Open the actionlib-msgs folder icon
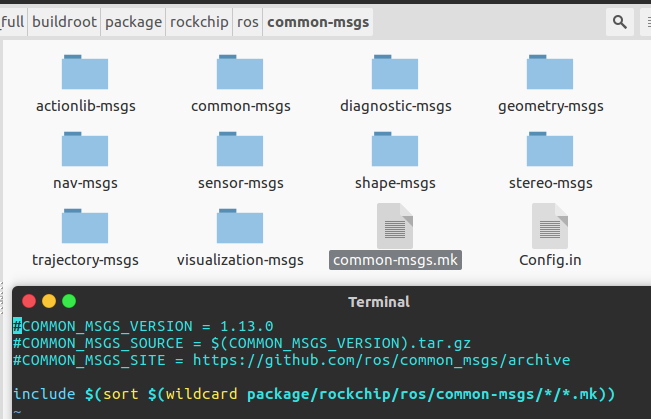Viewport: 651px width, 419px height. [85, 72]
